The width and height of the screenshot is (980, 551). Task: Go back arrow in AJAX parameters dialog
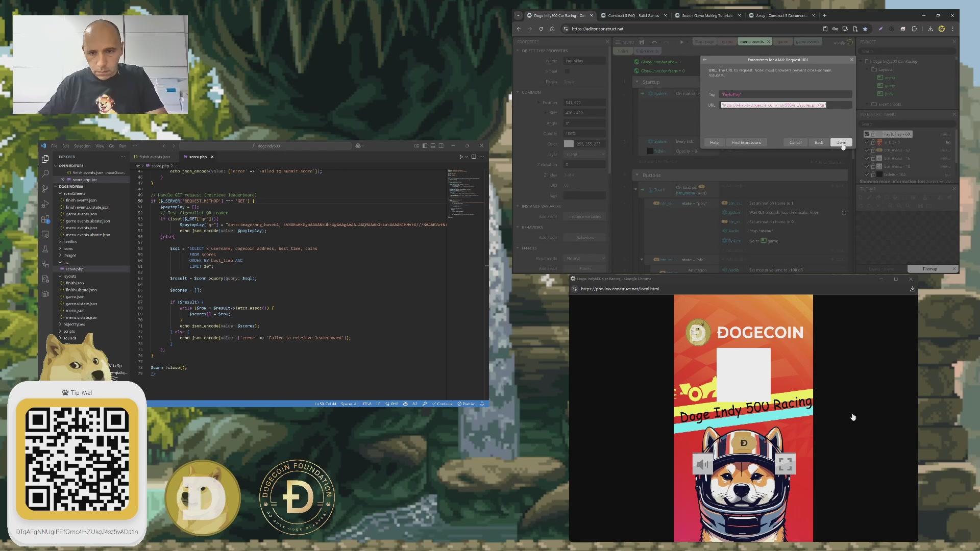[704, 60]
